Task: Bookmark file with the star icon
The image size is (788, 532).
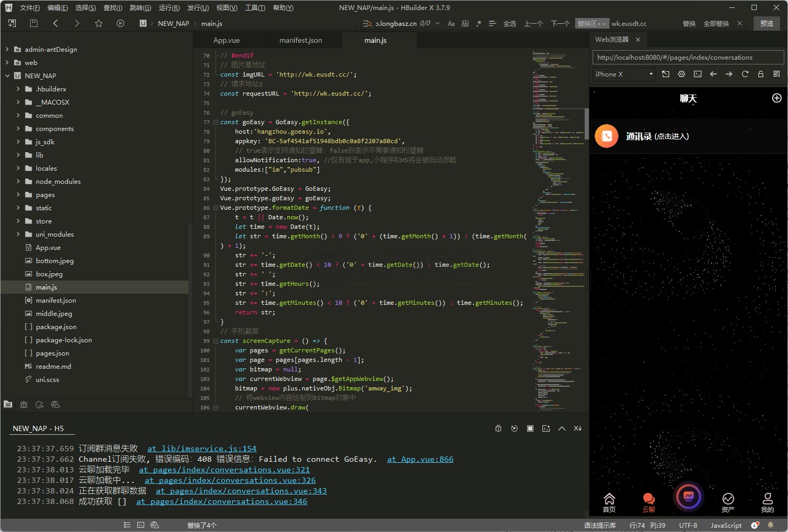Action: click(99, 23)
